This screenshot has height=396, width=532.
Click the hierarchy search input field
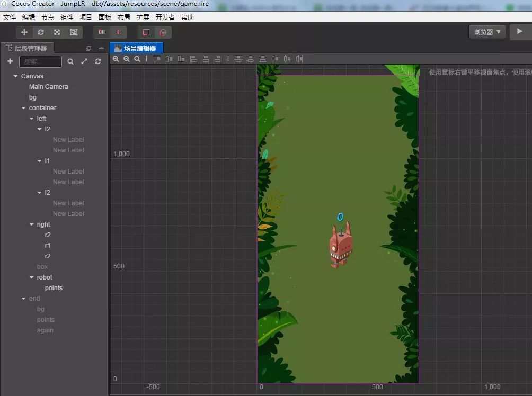41,61
